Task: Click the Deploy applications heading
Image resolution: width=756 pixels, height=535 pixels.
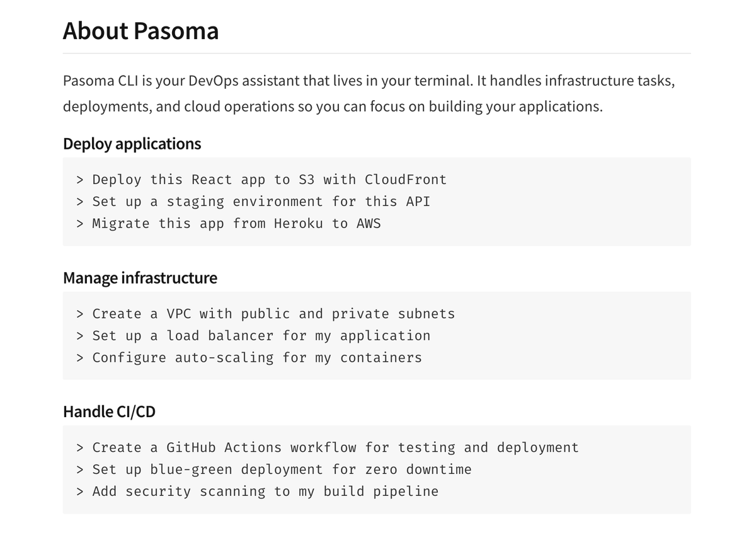Action: click(x=132, y=144)
